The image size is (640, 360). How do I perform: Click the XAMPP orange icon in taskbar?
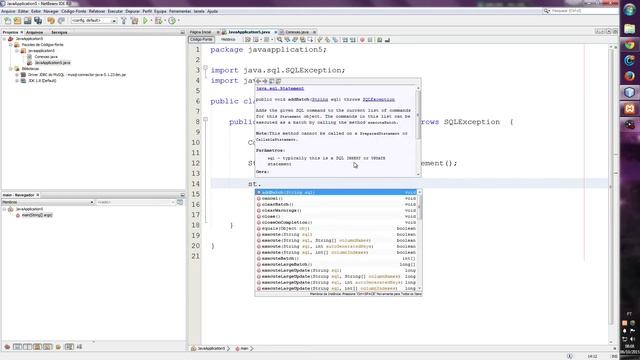629,109
